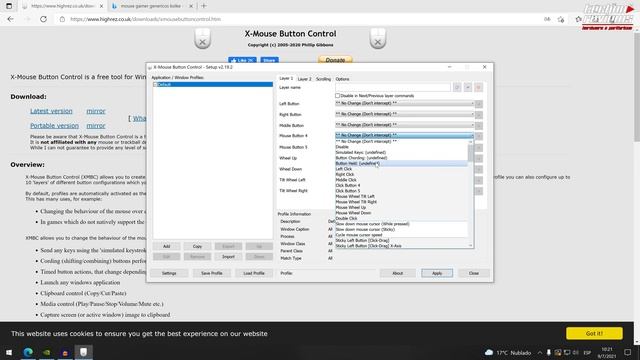Show hidden tray icons chevron
Viewport: 640px width, 360px height.
pos(540,352)
